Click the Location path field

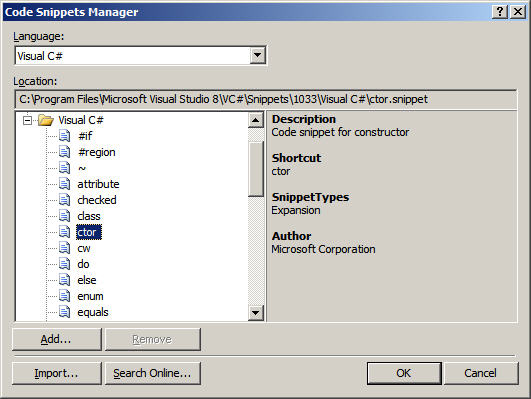[266, 99]
